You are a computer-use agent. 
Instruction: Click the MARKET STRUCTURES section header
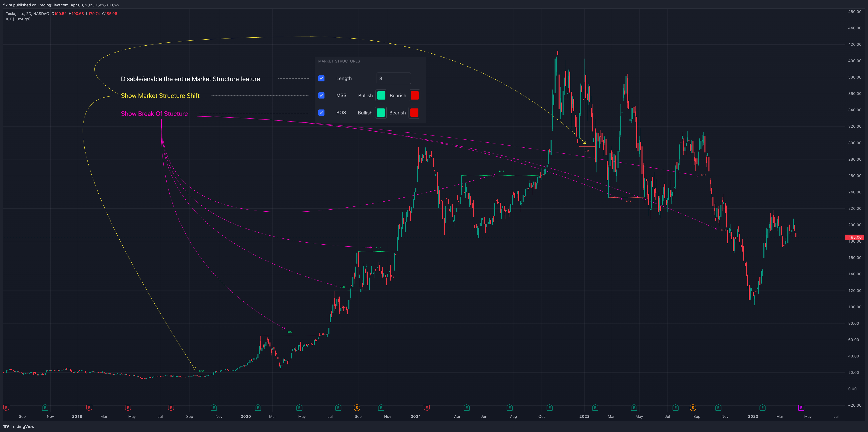click(339, 61)
